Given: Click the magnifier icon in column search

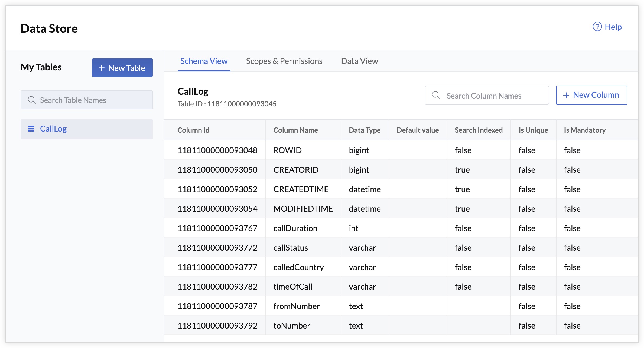Looking at the screenshot, I should [436, 95].
